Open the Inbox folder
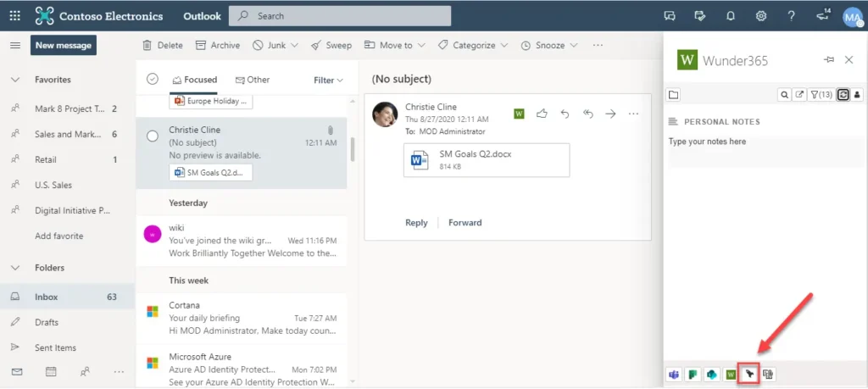 tap(47, 297)
